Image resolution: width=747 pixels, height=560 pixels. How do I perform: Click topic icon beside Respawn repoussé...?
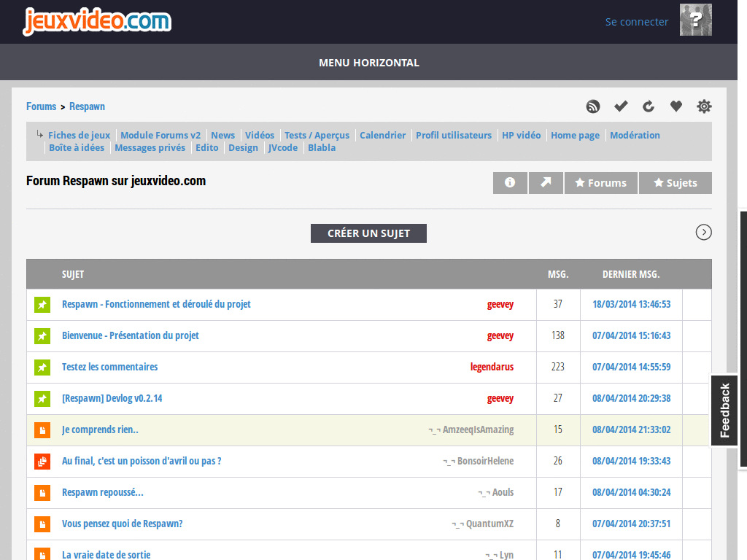click(x=42, y=493)
